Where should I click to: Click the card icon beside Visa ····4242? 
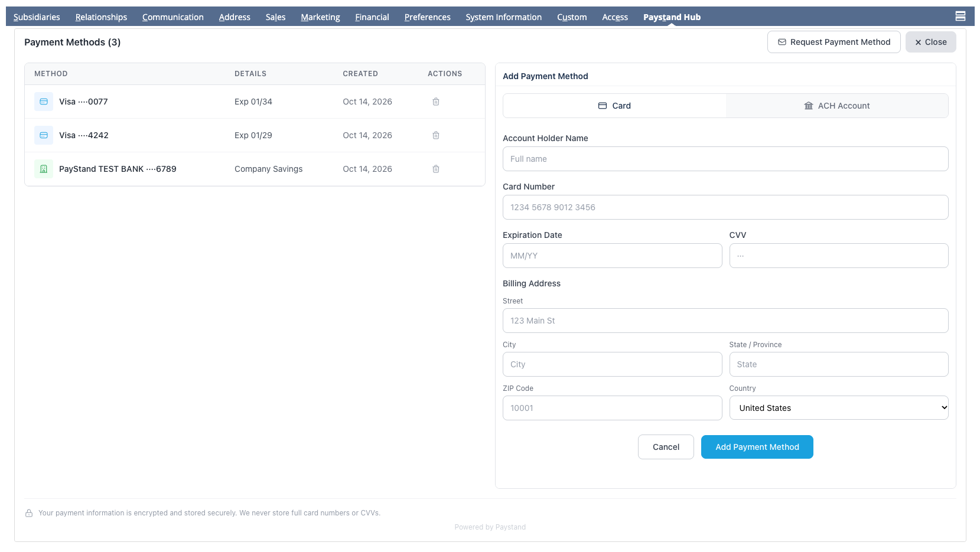click(44, 135)
